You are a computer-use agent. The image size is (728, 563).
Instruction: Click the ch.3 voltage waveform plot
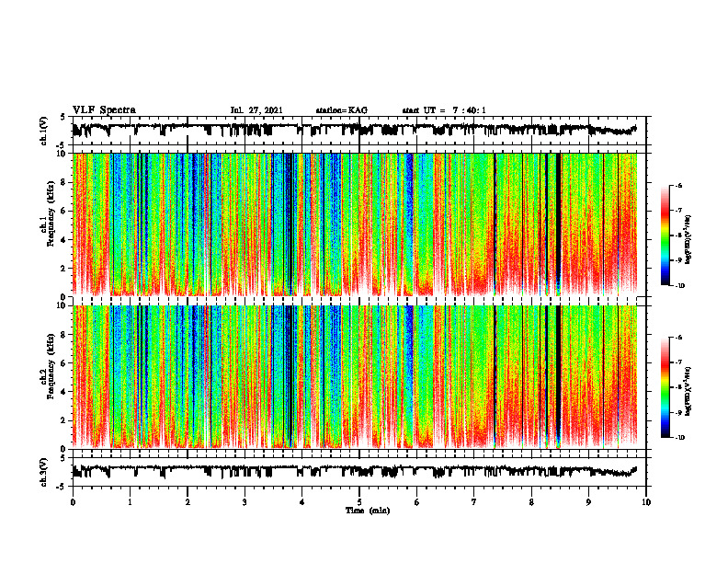[x=358, y=472]
